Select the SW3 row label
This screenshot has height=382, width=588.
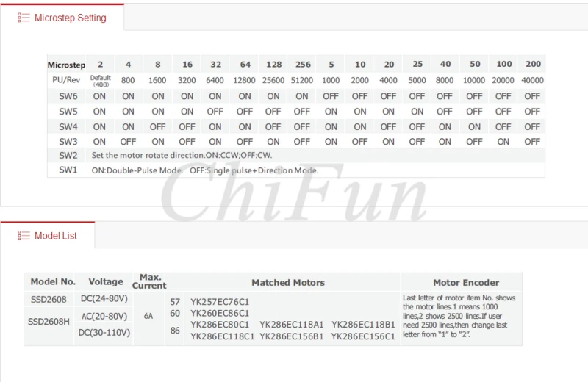[68, 142]
